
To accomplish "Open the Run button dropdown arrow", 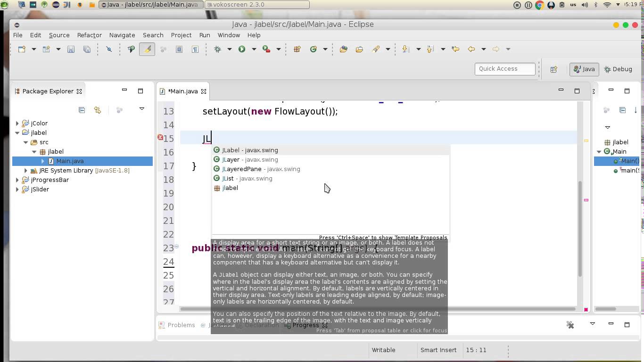I will click(253, 49).
